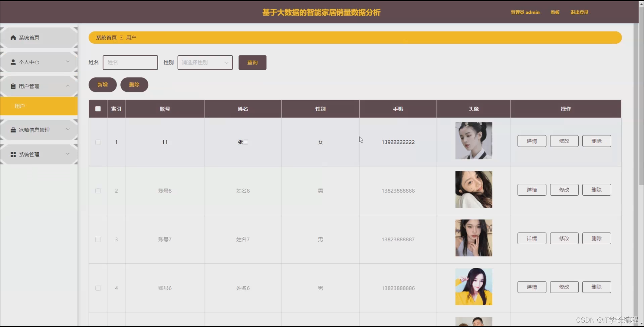The image size is (644, 327).
Task: Click the account cell 账号8
Action: click(x=165, y=191)
